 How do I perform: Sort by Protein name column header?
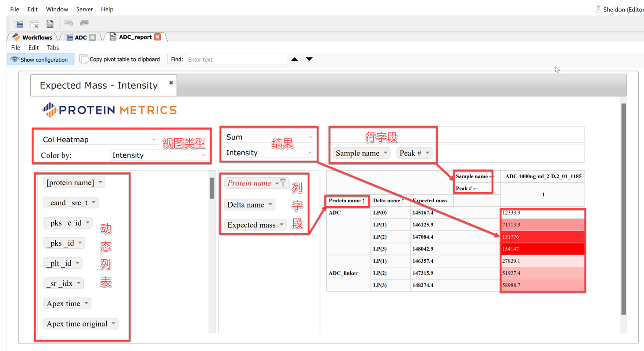347,201
